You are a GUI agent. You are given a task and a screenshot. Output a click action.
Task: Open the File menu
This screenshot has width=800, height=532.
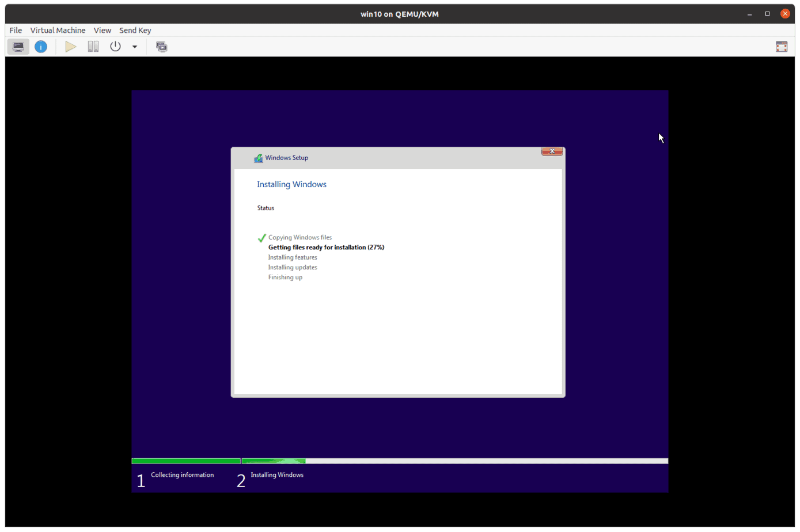(x=16, y=30)
